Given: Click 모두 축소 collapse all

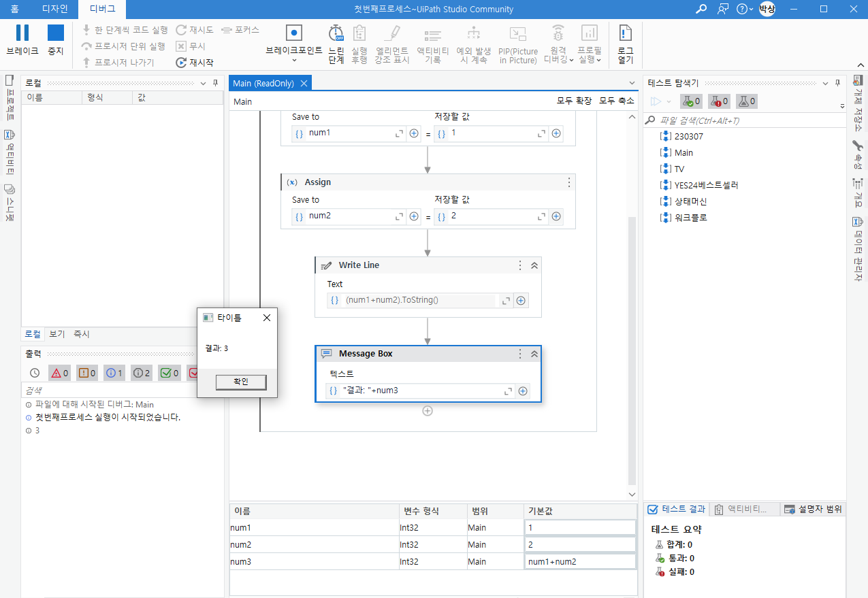Looking at the screenshot, I should click(x=616, y=101).
